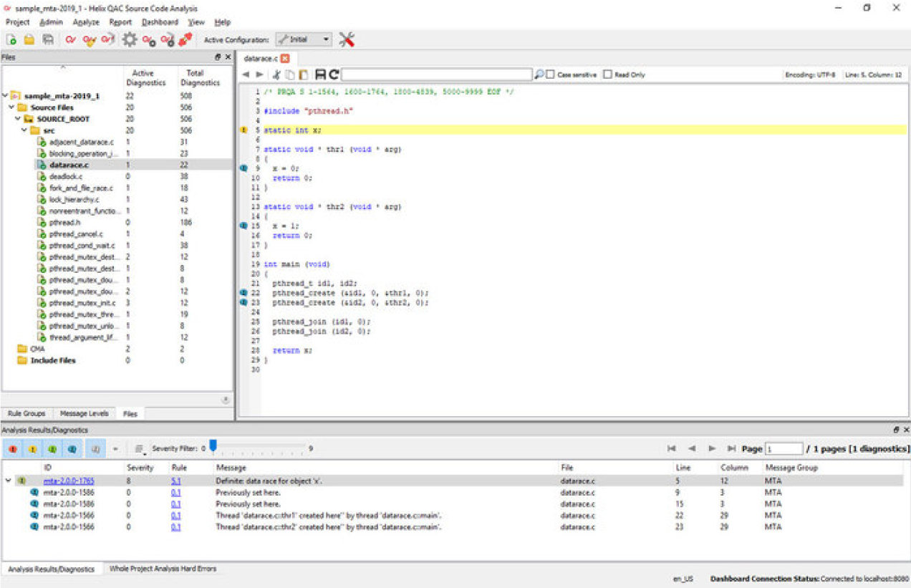Click the New Project toolbar icon
This screenshot has height=588, width=911.
(11, 40)
